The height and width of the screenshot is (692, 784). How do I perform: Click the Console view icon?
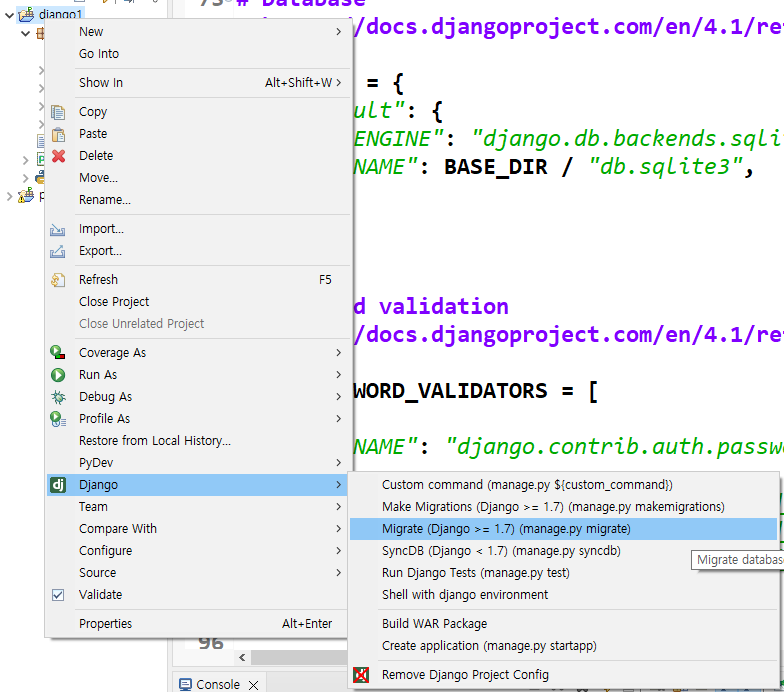pos(185,684)
